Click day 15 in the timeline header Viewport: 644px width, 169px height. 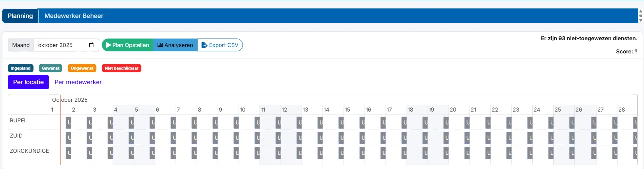click(347, 110)
